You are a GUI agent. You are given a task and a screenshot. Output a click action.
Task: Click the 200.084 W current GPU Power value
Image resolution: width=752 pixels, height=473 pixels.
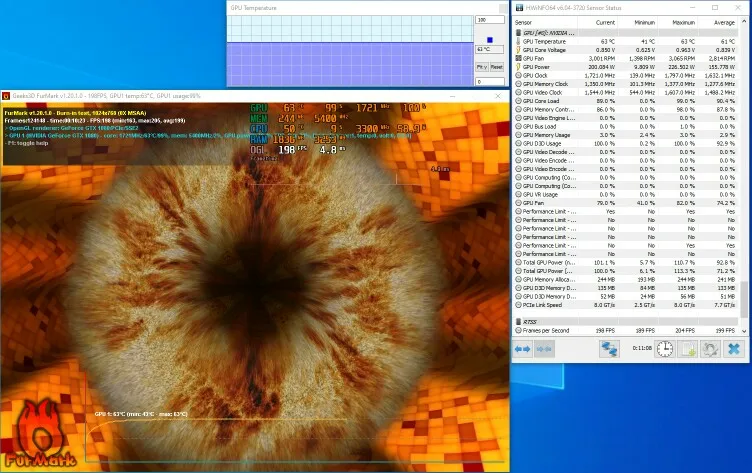pos(600,67)
